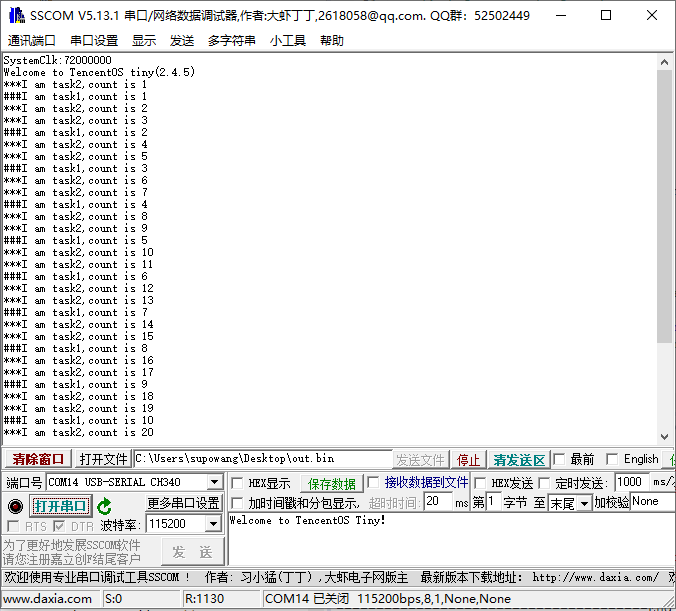Screen dimensions: 676x611
Task: Click the 端口号 label
Action: coord(24,483)
